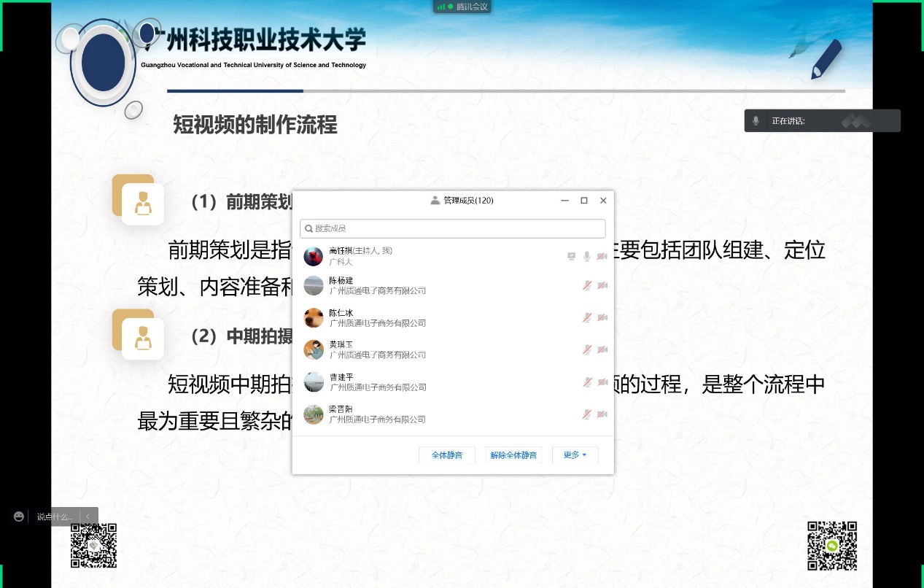Screen dimensions: 924x588
Task: Click the emoji smiley icon in chat bar
Action: point(19,517)
